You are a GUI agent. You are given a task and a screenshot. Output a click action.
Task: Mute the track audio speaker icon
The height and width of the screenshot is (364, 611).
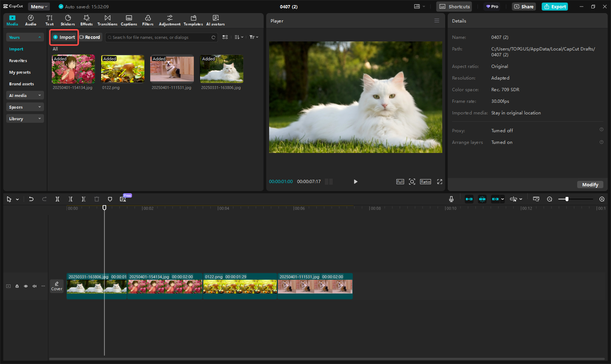[35, 286]
